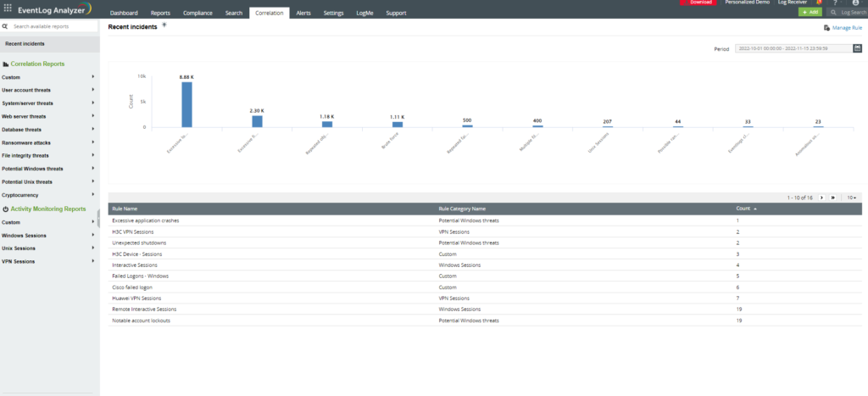Screen dimensions: 868x396
Task: Open rows-per-page dropdown showing 10
Action: (x=850, y=198)
